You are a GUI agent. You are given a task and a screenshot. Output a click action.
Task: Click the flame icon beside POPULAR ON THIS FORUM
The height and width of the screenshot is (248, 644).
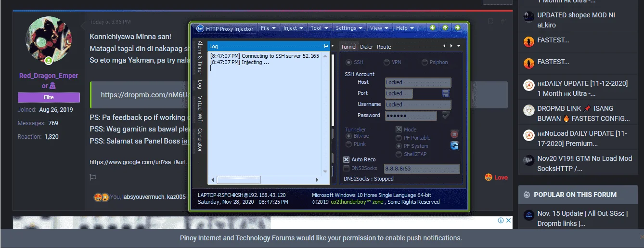point(527,195)
